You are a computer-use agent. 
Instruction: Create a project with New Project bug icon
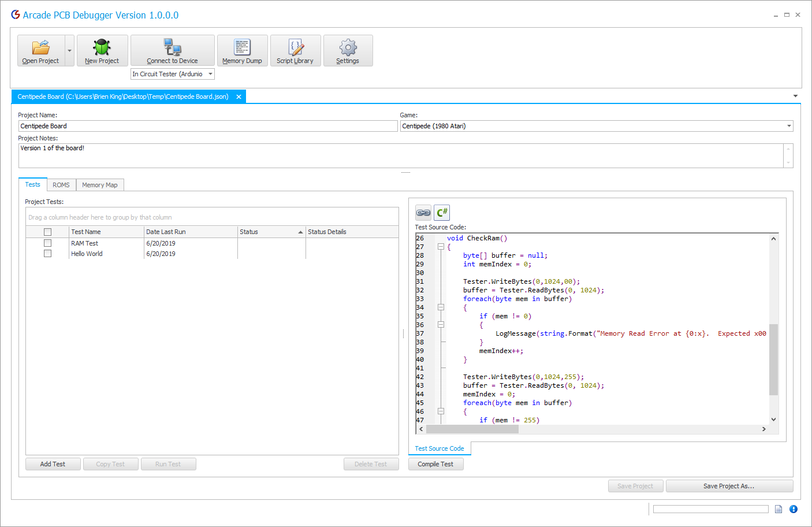pos(102,47)
